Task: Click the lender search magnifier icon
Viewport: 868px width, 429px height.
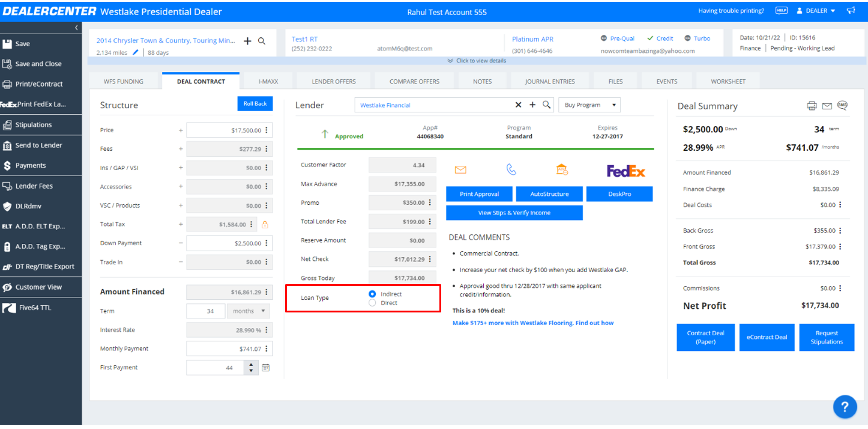Action: (x=546, y=105)
